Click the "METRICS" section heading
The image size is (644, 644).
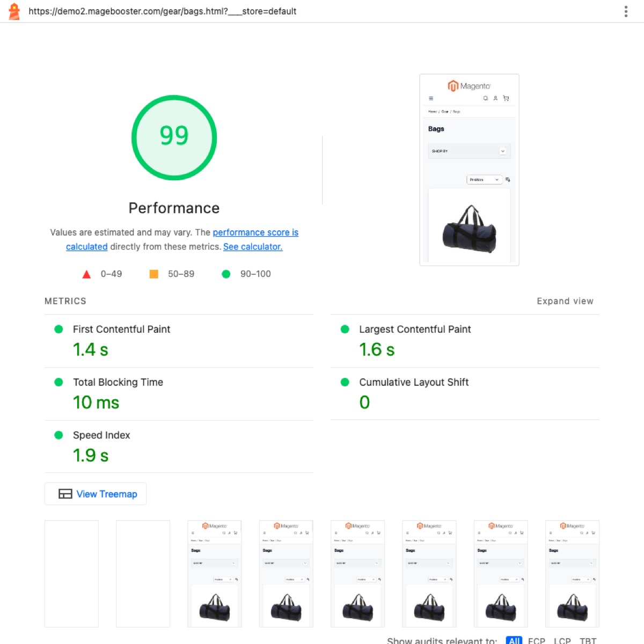pyautogui.click(x=65, y=301)
